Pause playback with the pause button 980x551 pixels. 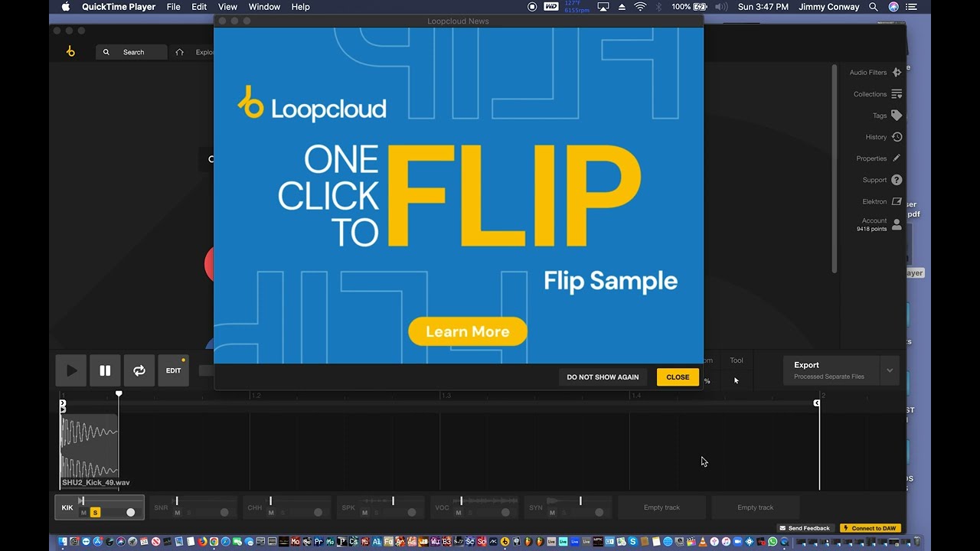click(x=105, y=370)
